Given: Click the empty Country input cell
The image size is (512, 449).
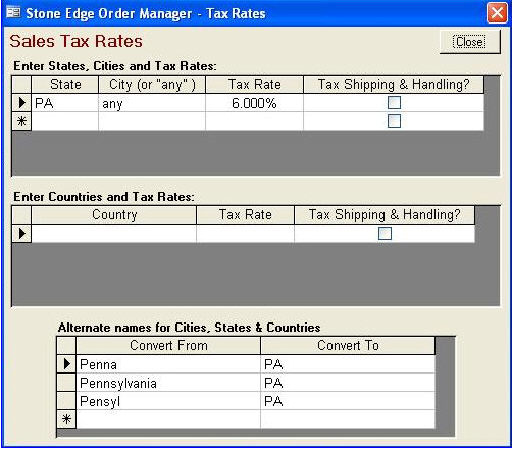Looking at the screenshot, I should pos(114,233).
